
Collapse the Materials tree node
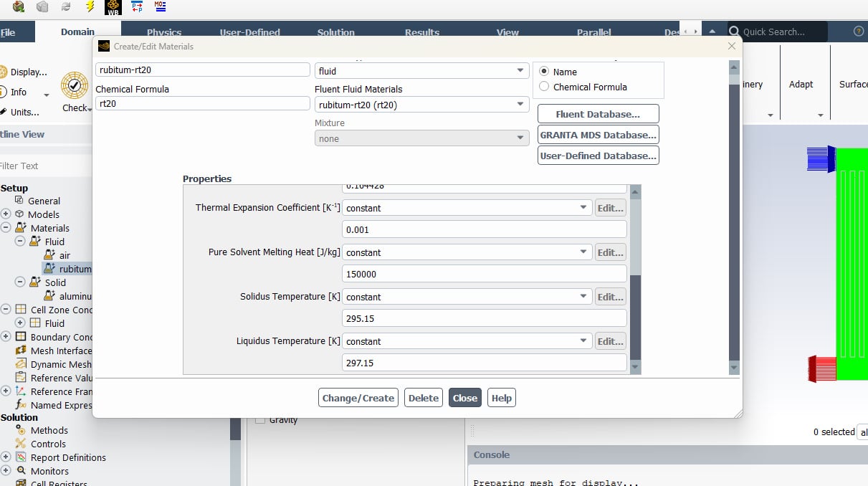coord(6,228)
